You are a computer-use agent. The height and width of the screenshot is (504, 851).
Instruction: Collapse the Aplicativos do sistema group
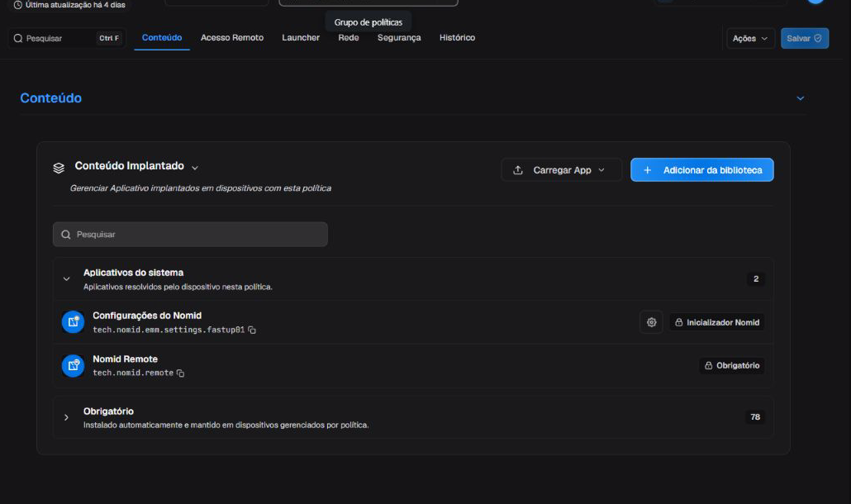pos(66,279)
